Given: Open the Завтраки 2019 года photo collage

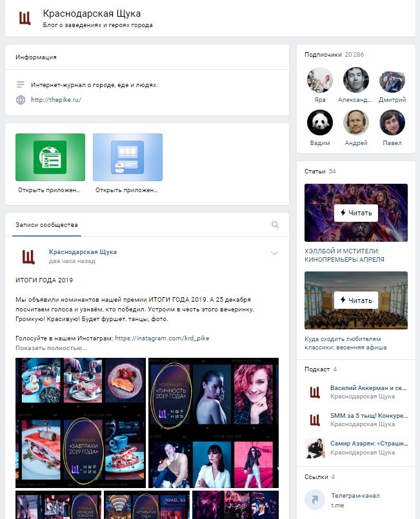Looking at the screenshot, I should (82, 423).
